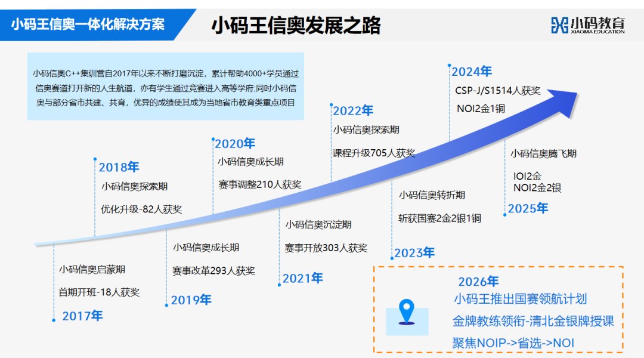The image size is (644, 358).
Task: Click the 2026年 heading in dashed box
Action: click(x=478, y=282)
